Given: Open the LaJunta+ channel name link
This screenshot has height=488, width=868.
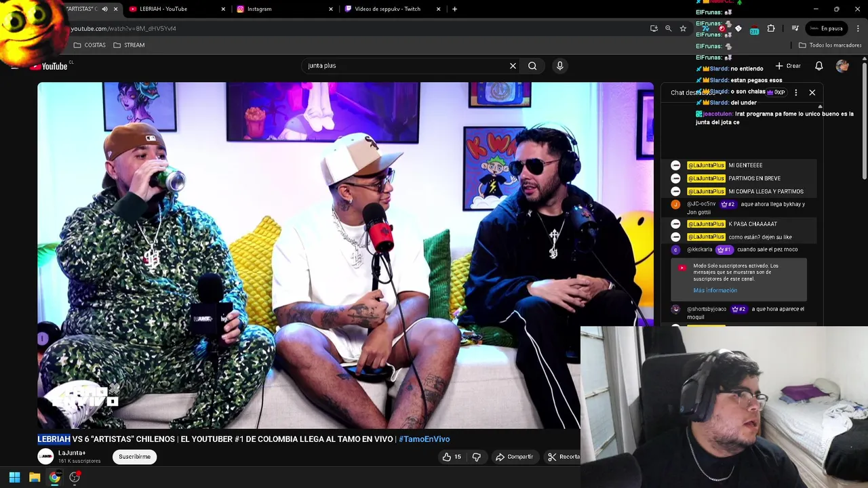Looking at the screenshot, I should pos(72,453).
